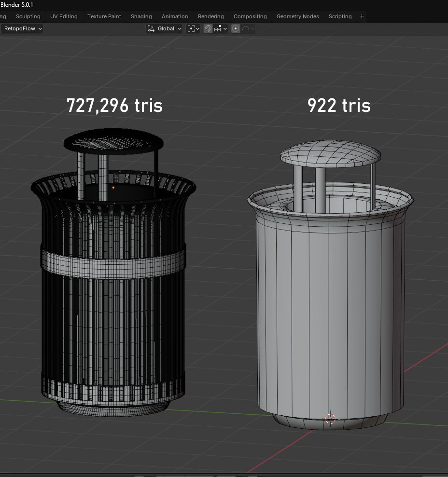Switch to the Compositing workspace tab
Image resolution: width=448 pixels, height=477 pixels.
250,16
